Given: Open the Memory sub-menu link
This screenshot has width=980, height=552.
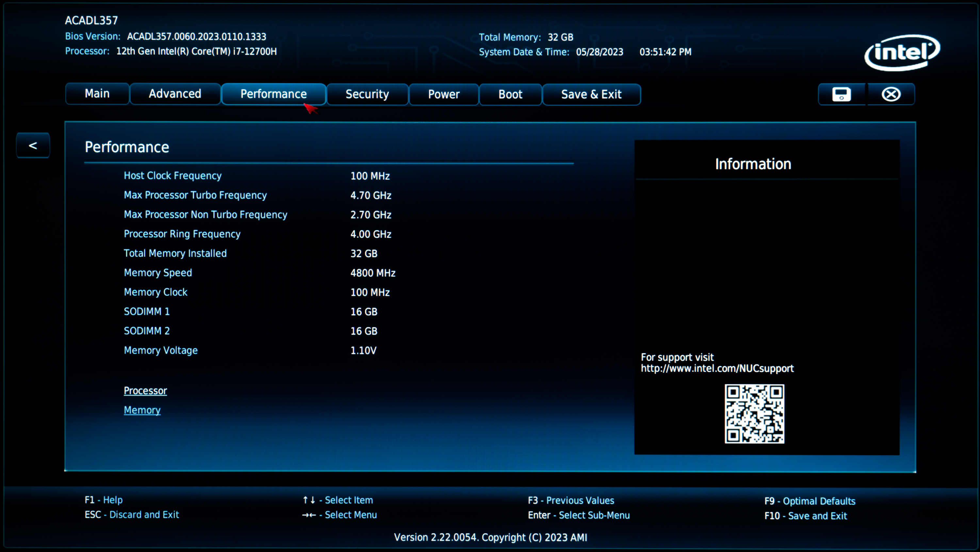Looking at the screenshot, I should pos(142,410).
